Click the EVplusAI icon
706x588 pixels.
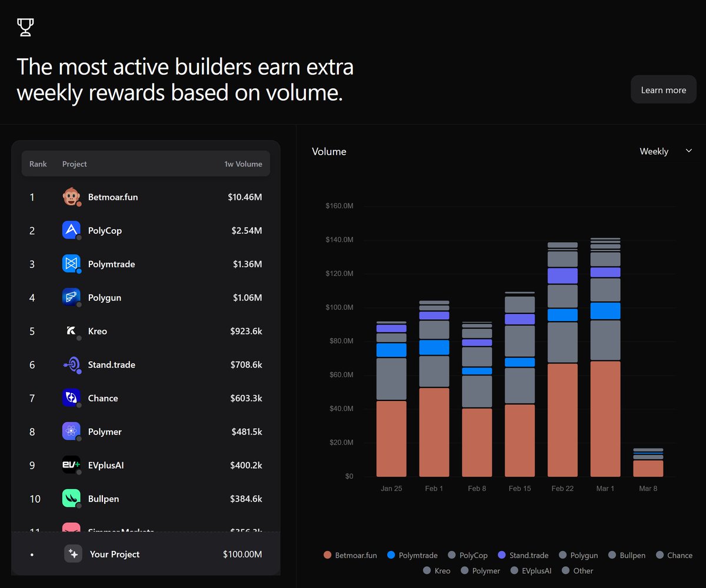click(71, 465)
